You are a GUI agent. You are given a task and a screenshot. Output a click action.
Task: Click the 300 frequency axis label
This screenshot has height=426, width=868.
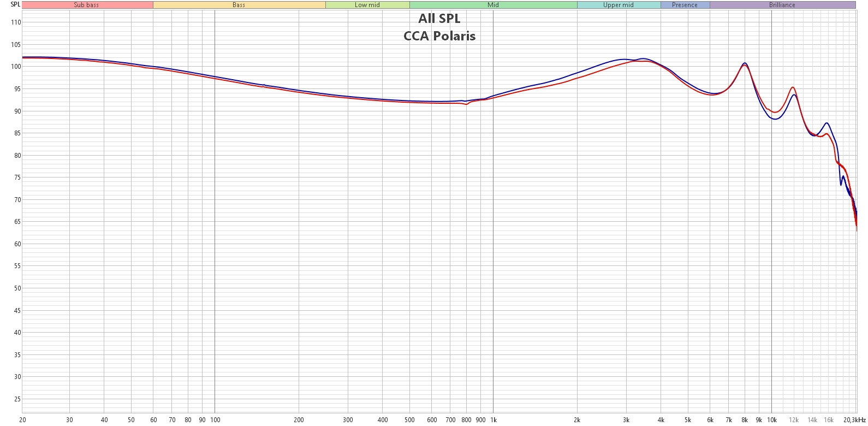click(348, 420)
